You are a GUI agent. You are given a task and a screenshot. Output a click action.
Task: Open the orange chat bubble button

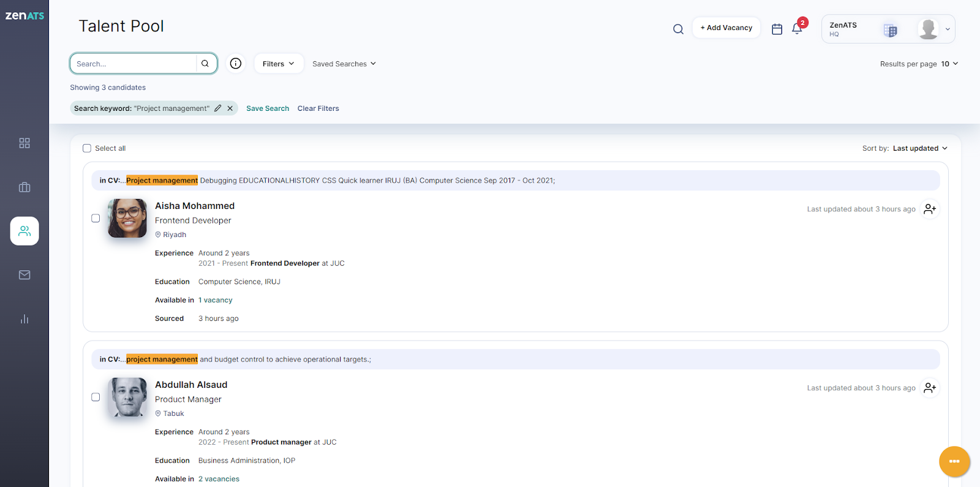pos(954,461)
